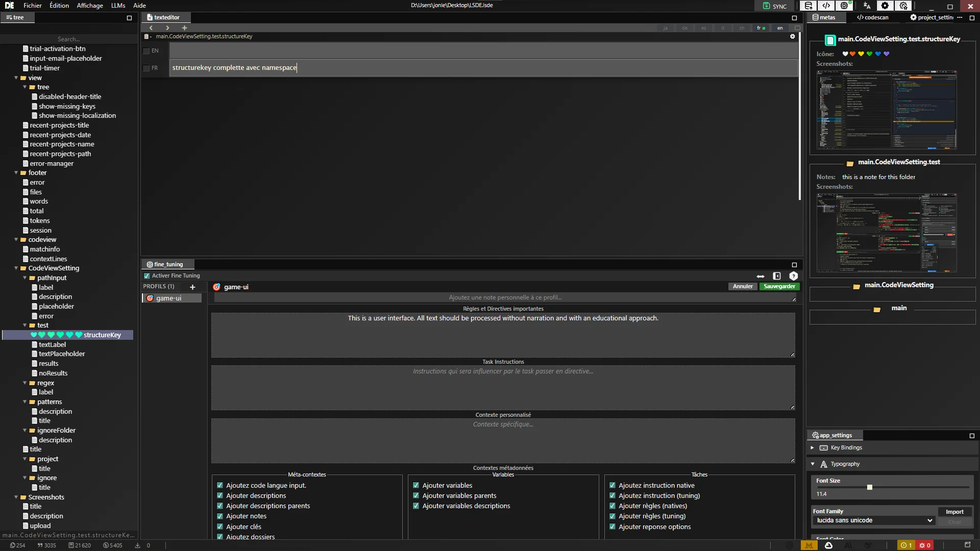Click the Annuler button
Viewport: 980px width, 551px height.
[x=743, y=286]
